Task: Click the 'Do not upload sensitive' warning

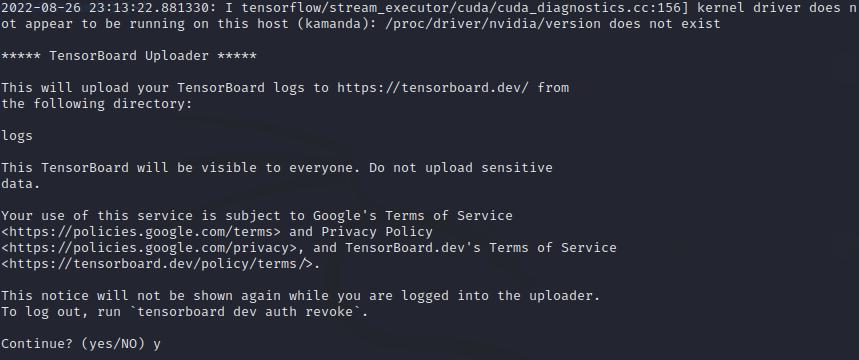Action: tap(461, 168)
